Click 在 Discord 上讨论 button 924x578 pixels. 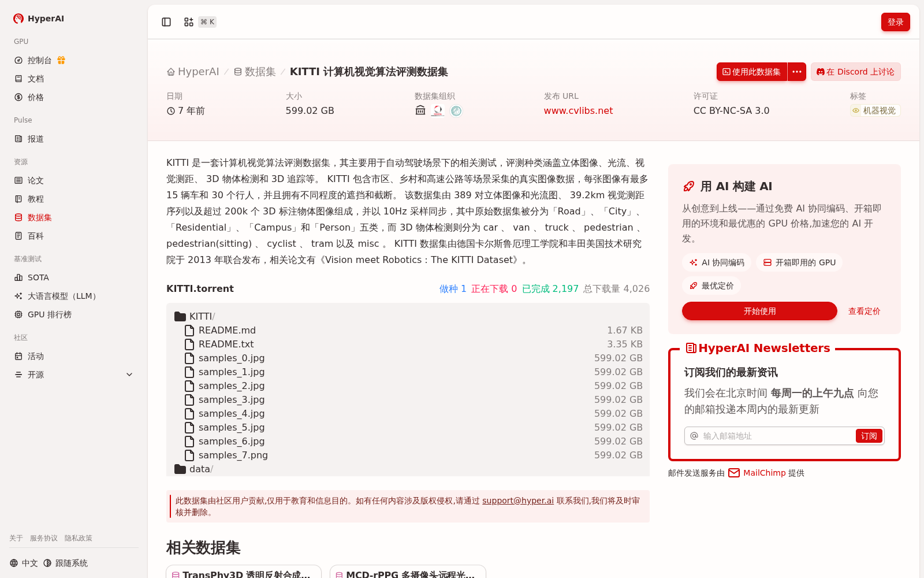[855, 72]
